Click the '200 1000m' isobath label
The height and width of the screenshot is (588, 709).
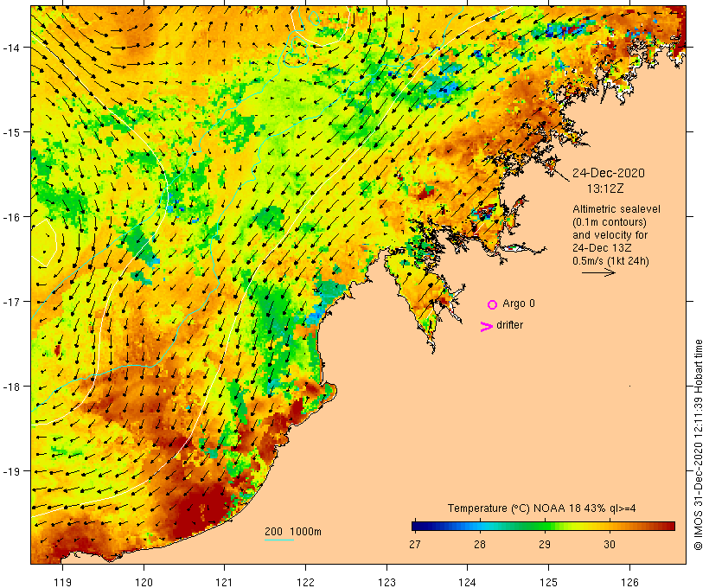point(293,532)
